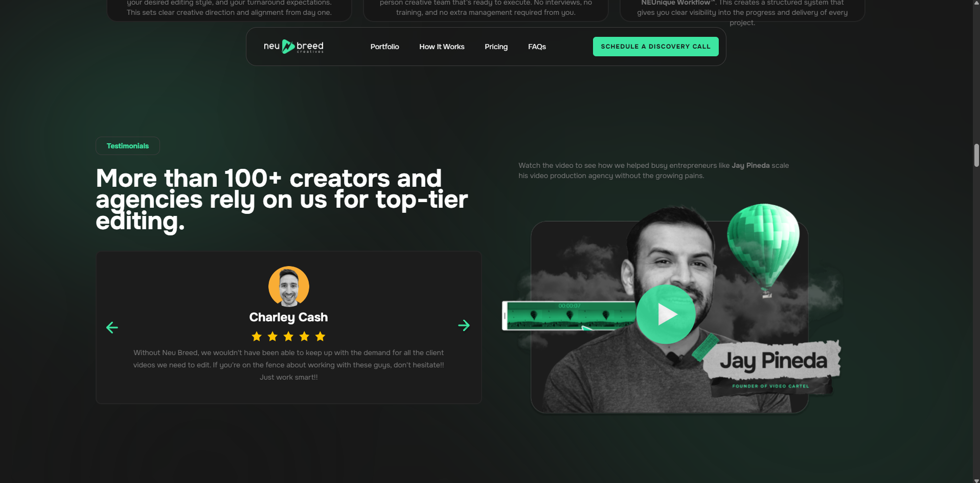Click the Neu Breed logo in navbar

tap(293, 47)
